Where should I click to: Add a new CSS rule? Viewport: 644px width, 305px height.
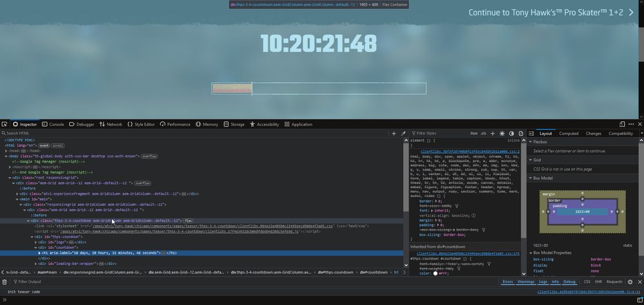493,133
